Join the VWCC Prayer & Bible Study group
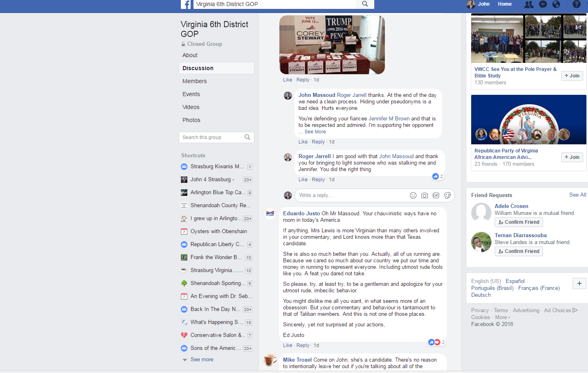The height and width of the screenshot is (373, 588). tap(572, 76)
